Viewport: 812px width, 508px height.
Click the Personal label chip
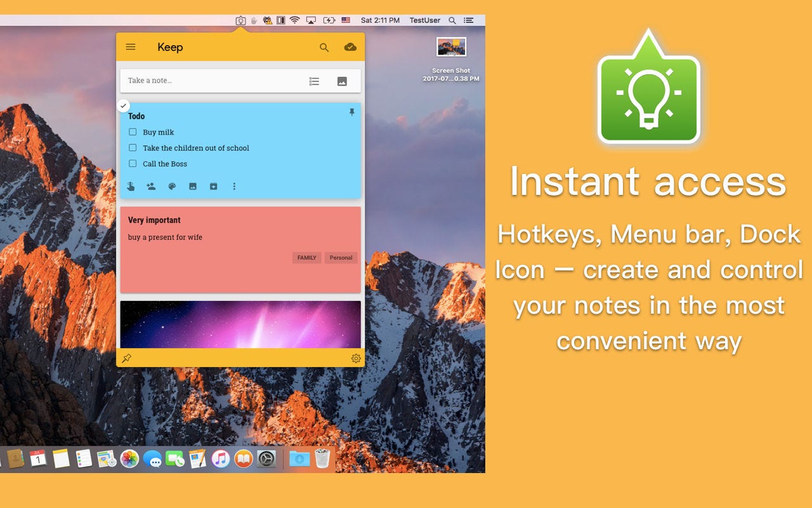pyautogui.click(x=341, y=258)
